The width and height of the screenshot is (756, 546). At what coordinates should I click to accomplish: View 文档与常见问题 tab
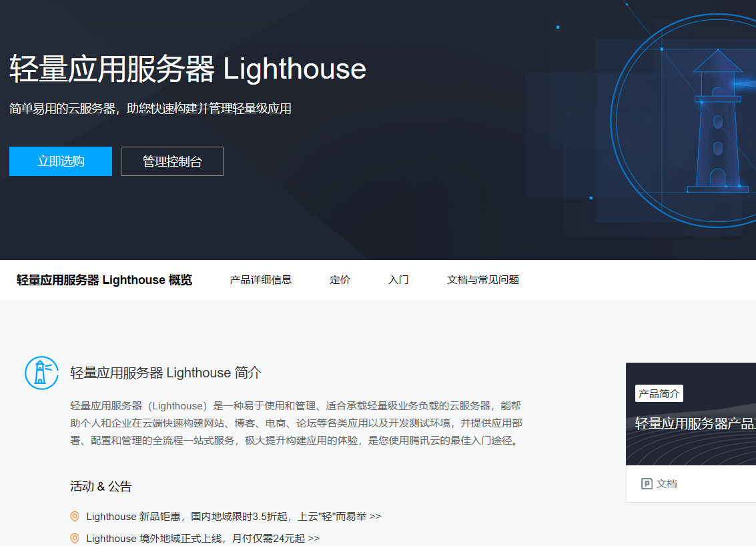[x=483, y=280]
